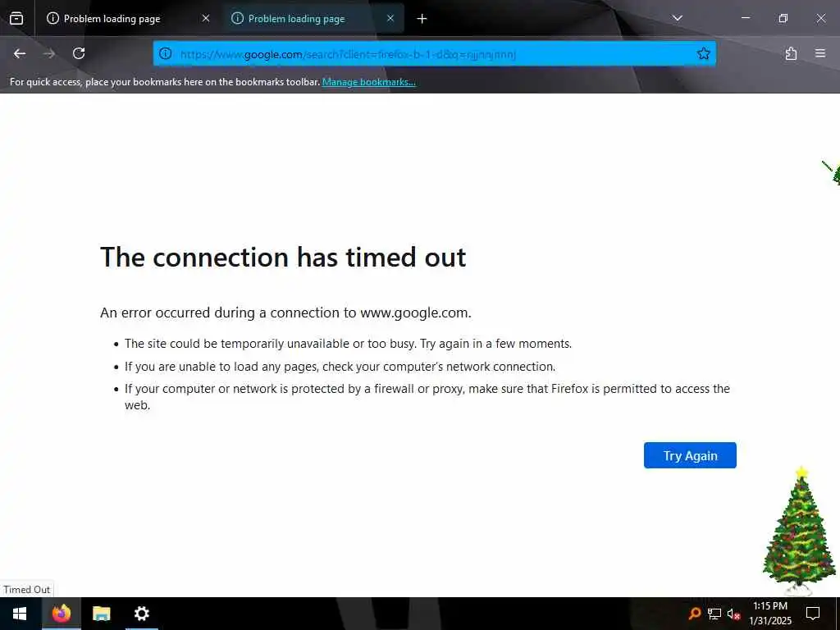Close the second active tab
This screenshot has height=630, width=840.
pos(390,19)
